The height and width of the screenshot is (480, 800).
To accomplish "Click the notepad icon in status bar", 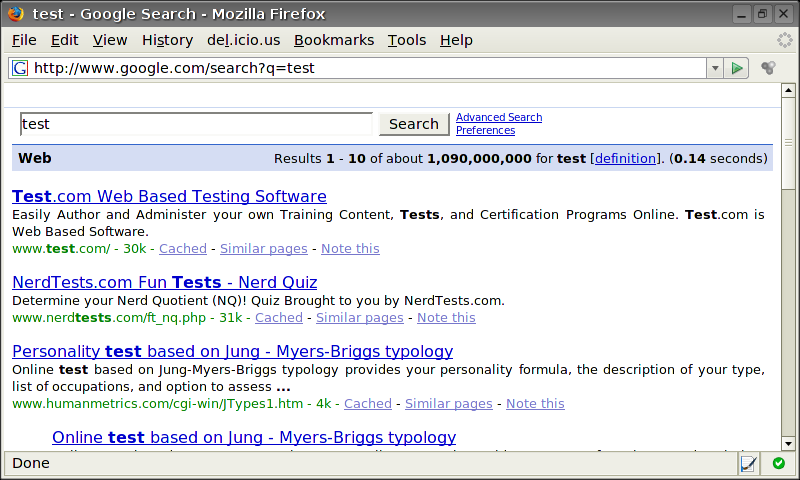I will click(x=748, y=463).
